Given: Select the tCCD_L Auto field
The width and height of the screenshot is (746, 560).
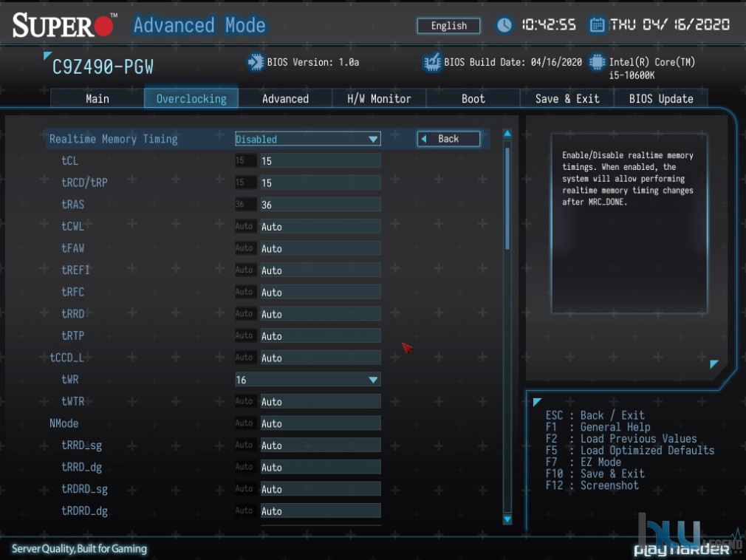Looking at the screenshot, I should pyautogui.click(x=321, y=358).
